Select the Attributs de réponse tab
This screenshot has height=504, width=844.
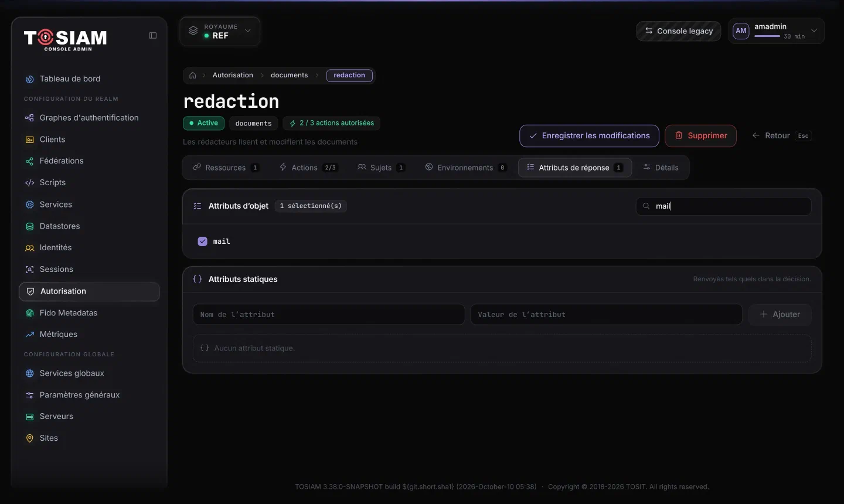click(575, 168)
